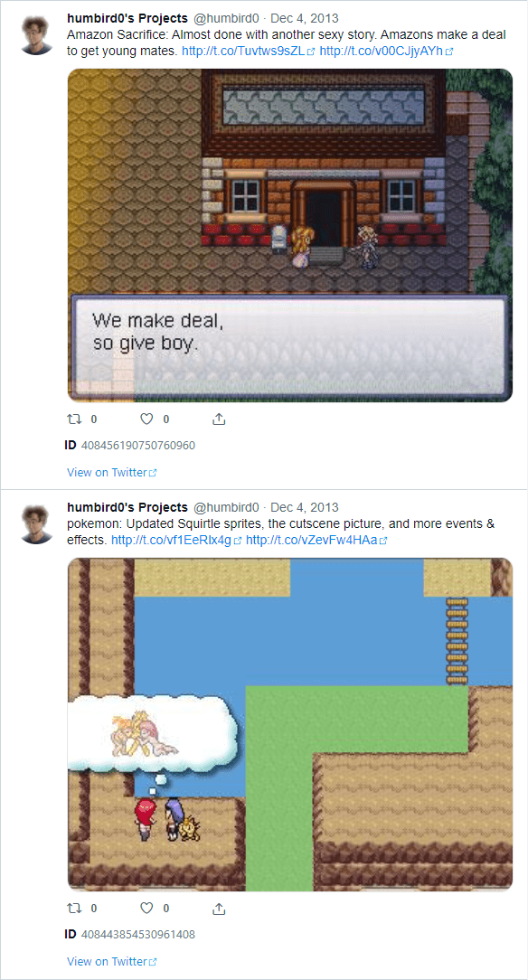This screenshot has height=980, width=528.
Task: Like the pokemon Squirtle sprites tweet
Action: [146, 908]
